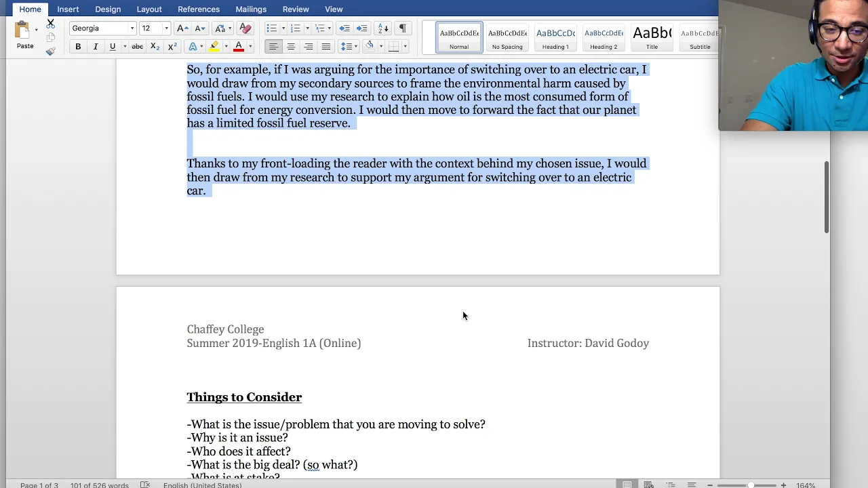Apply the Normal style

(459, 37)
